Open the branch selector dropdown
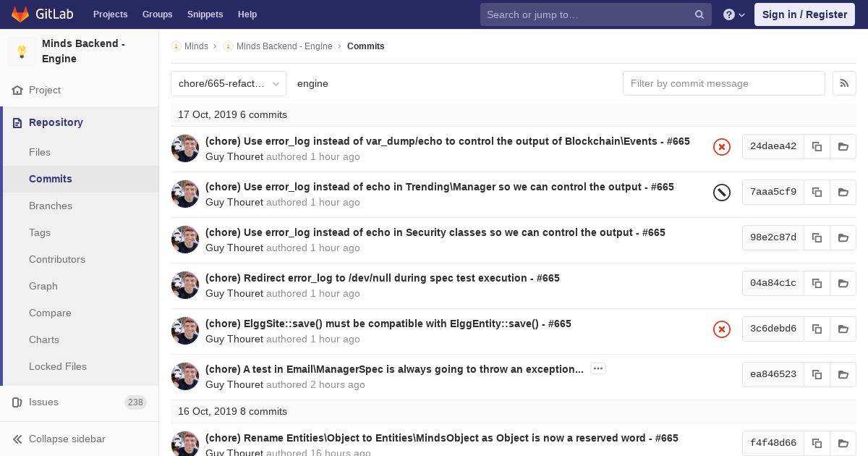 (229, 83)
